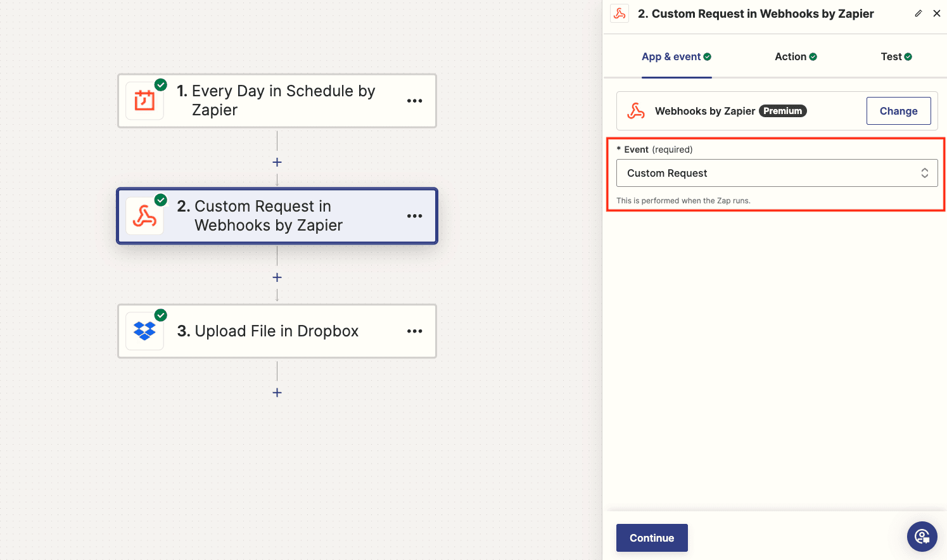Click the green checkmark on the Dropbox step
Screen dimensions: 947x560
161,315
